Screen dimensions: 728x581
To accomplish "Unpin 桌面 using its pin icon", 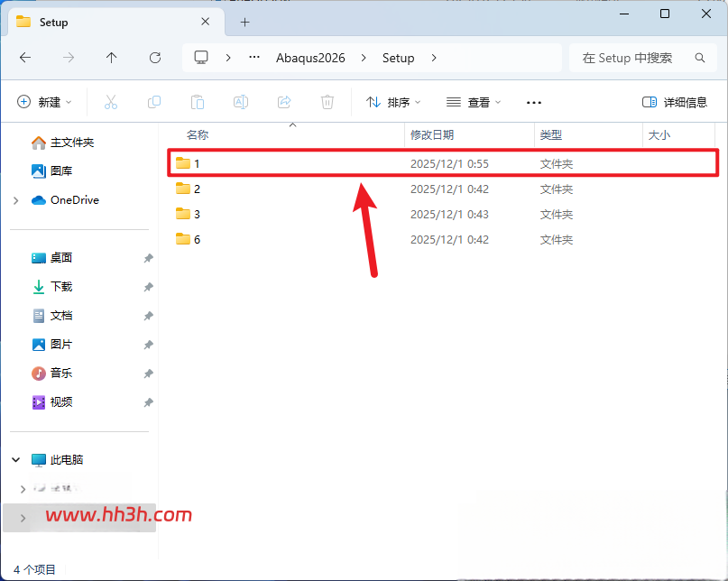I will click(x=148, y=258).
